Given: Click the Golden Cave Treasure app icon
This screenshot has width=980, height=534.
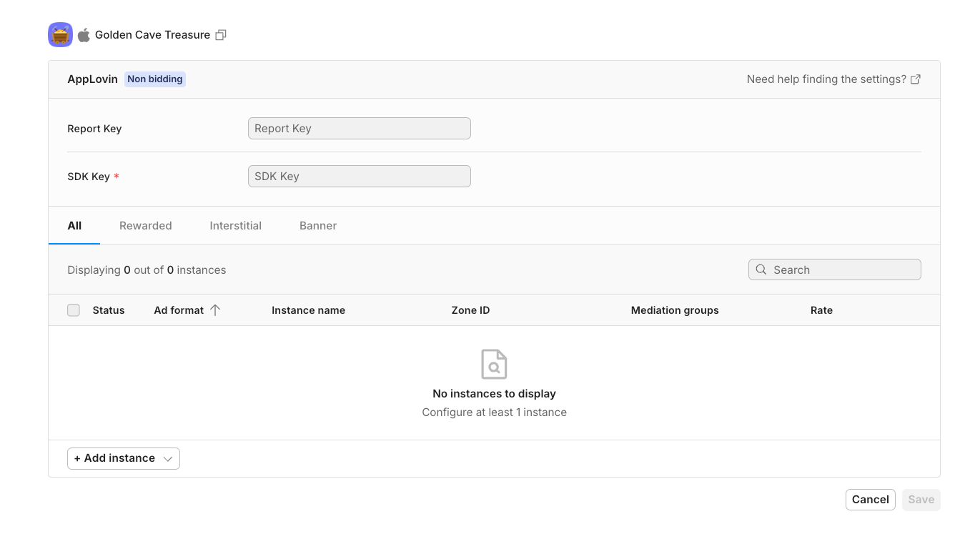Looking at the screenshot, I should [60, 35].
